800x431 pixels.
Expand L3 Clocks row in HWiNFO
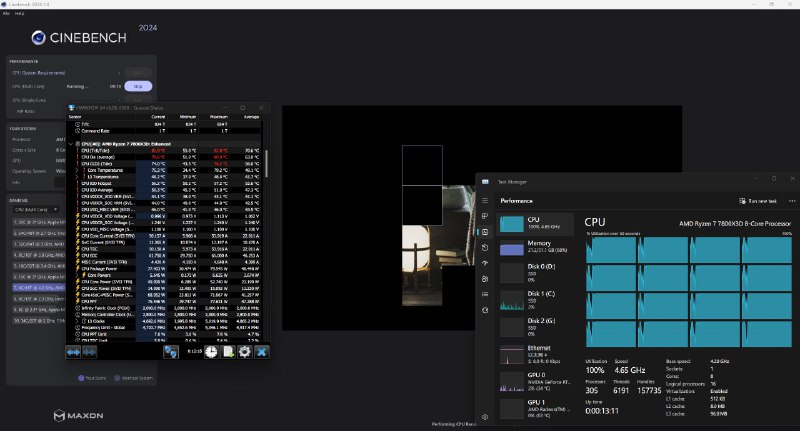click(78, 321)
